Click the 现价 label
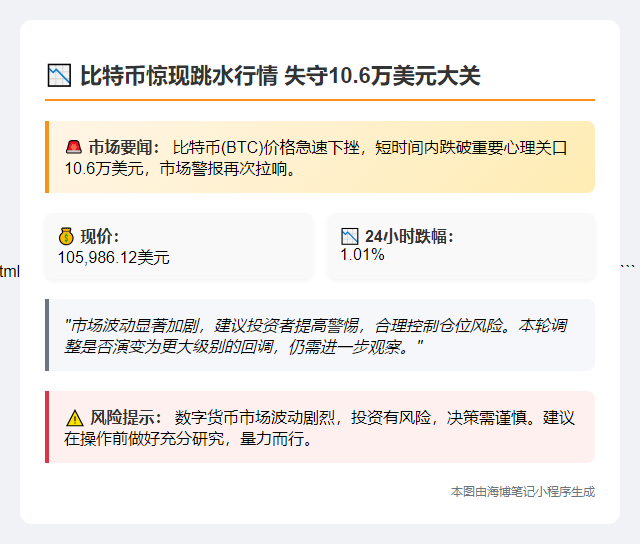The image size is (640, 544). pyautogui.click(x=100, y=236)
